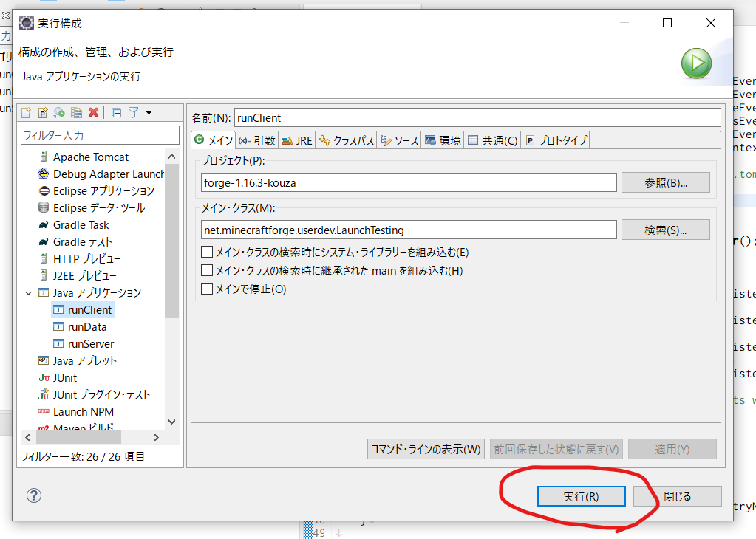Click the Collapse All icon
Screen dimensions: 756x539
116,113
